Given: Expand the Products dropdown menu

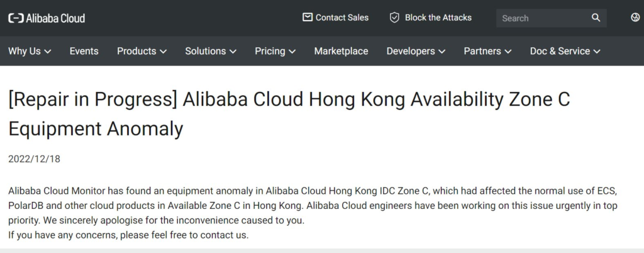Looking at the screenshot, I should (142, 51).
